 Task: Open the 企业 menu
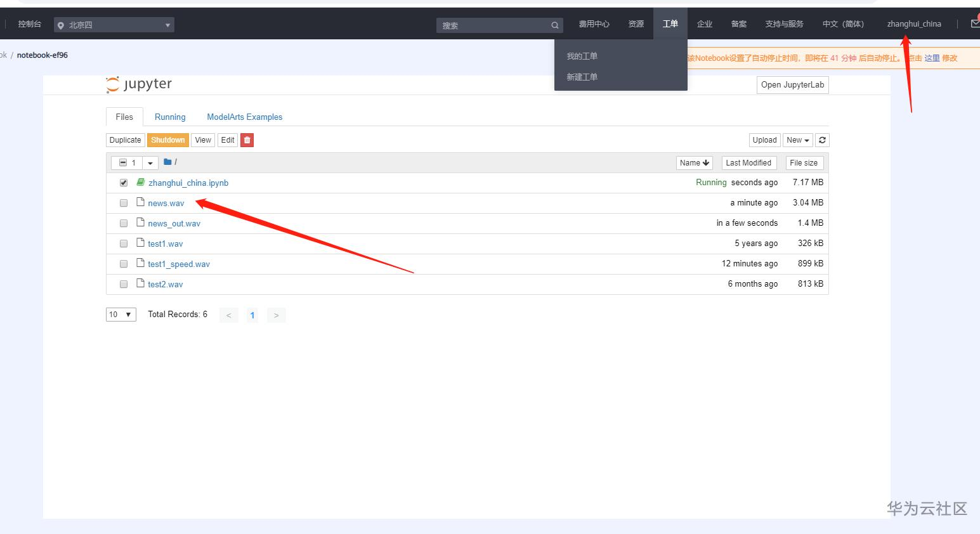[705, 24]
